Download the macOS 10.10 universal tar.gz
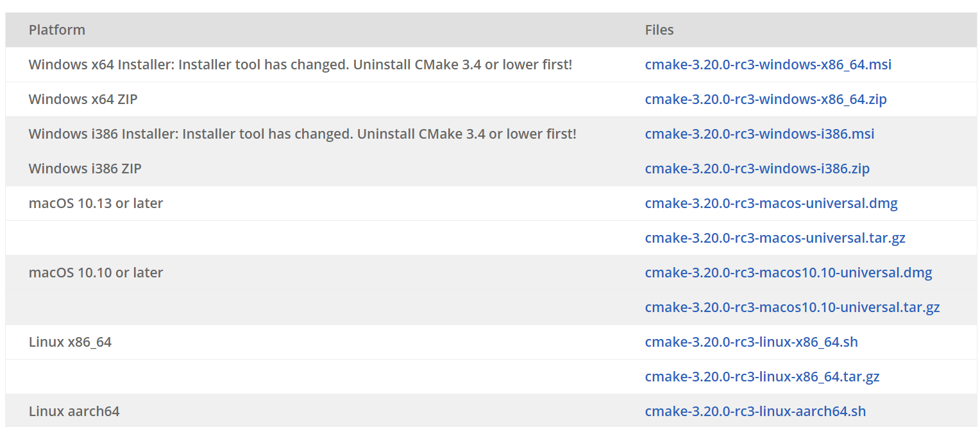 [793, 307]
